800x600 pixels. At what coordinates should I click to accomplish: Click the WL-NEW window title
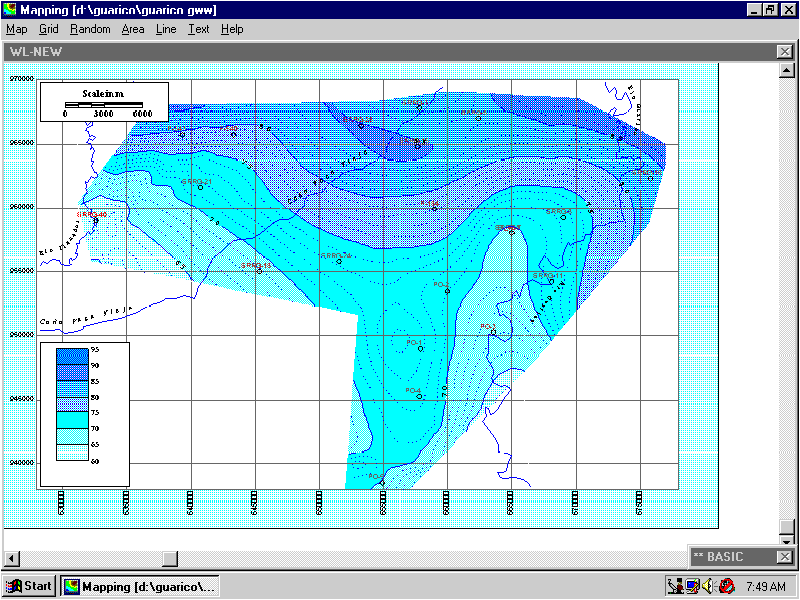pos(36,52)
